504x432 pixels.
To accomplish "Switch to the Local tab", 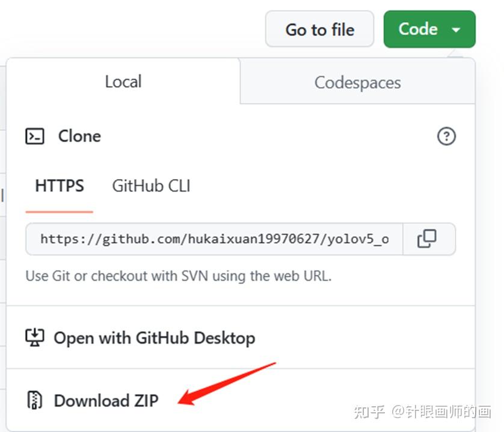I will [123, 81].
